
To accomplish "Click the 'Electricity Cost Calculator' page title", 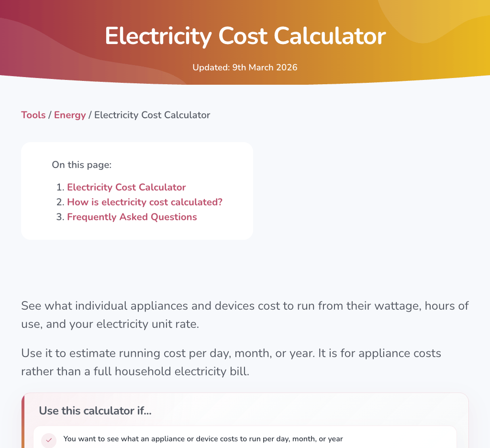I will (245, 36).
